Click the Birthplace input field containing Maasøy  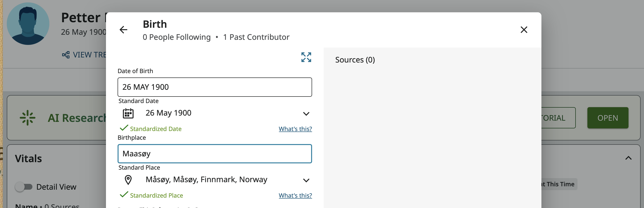[x=215, y=154]
